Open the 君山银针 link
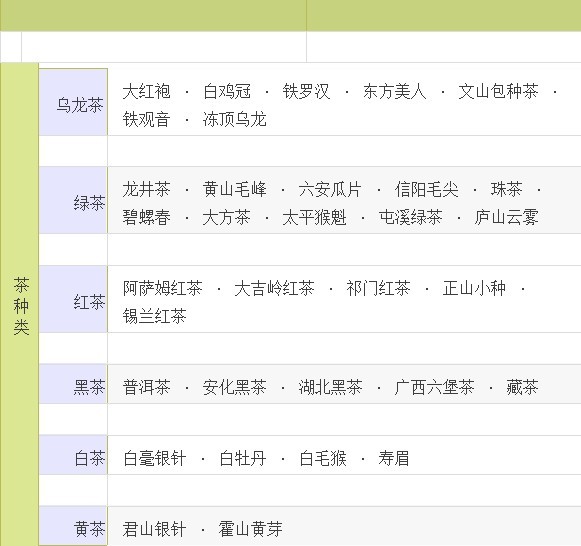Screen dimensions: 581x546 coord(155,529)
